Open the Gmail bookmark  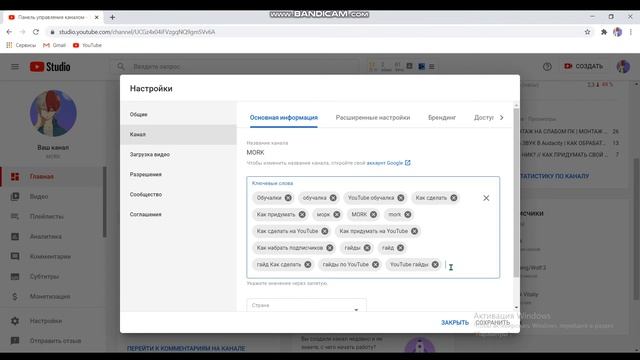54,45
